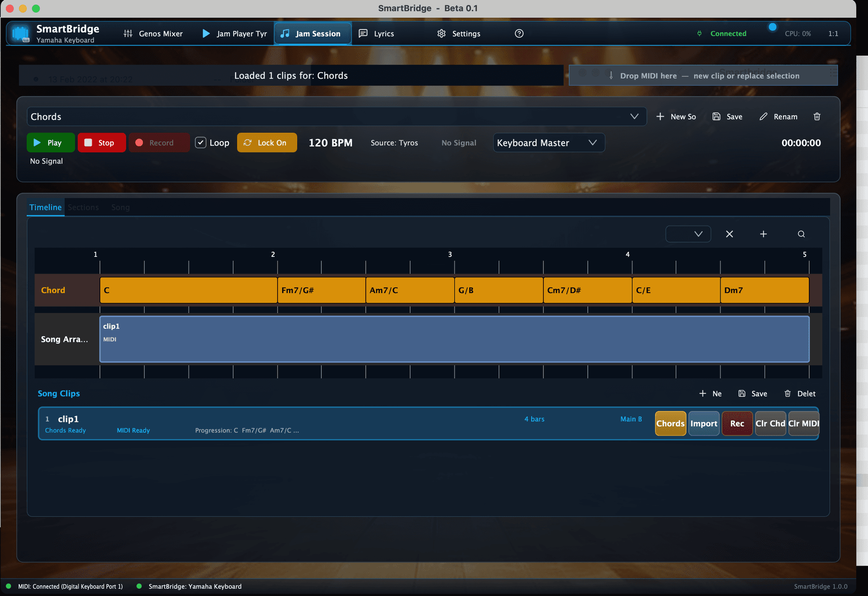
Task: Click the green Play button
Action: (51, 142)
